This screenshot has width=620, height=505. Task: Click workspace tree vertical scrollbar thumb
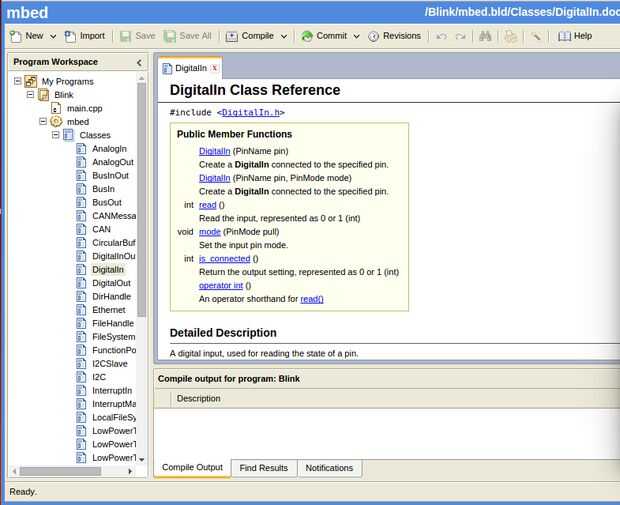[x=141, y=200]
